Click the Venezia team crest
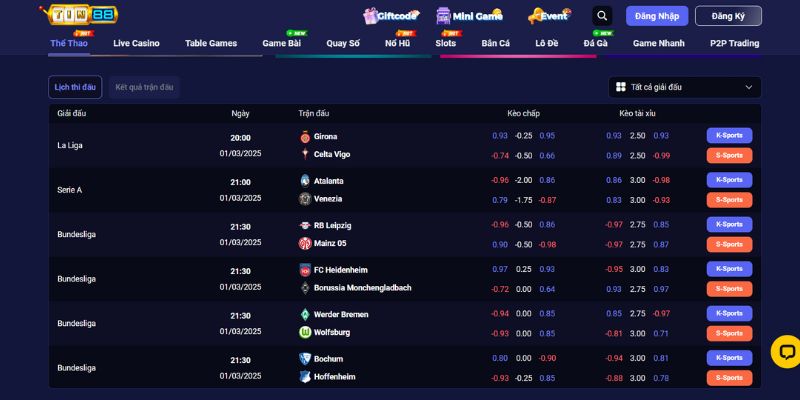Image resolution: width=800 pixels, height=400 pixels. pyautogui.click(x=305, y=199)
